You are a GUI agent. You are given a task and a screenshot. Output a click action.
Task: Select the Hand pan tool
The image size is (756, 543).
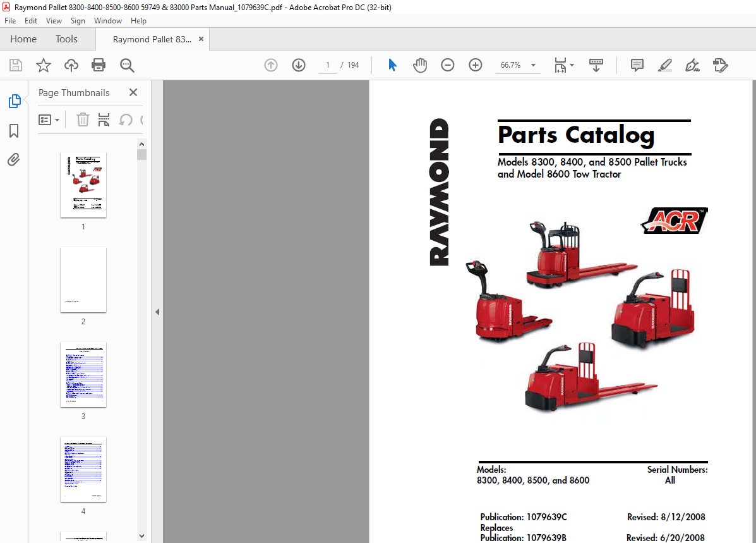[x=420, y=64]
